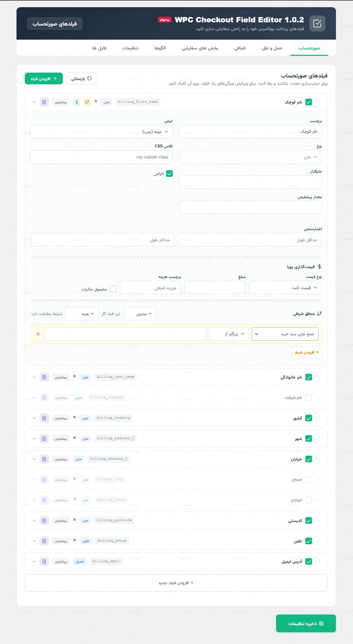Collapse the billing_first_name field panel
353x644 pixels.
point(34,102)
